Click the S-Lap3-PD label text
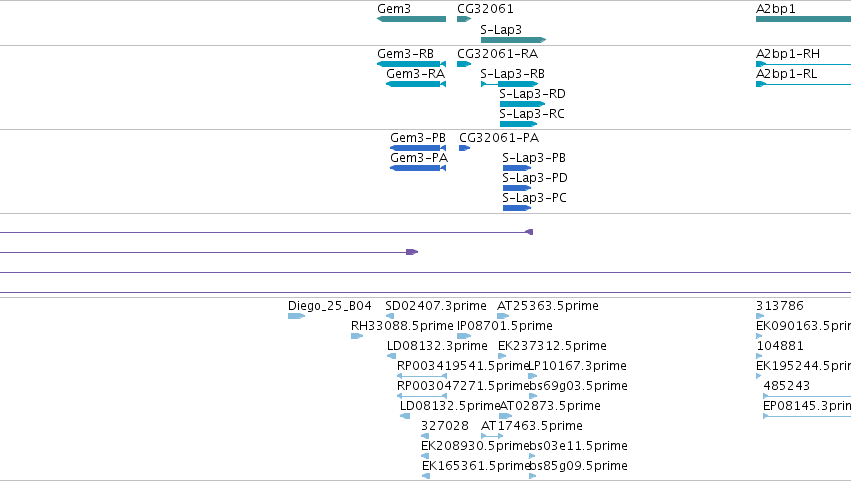This screenshot has width=851, height=481. click(535, 178)
